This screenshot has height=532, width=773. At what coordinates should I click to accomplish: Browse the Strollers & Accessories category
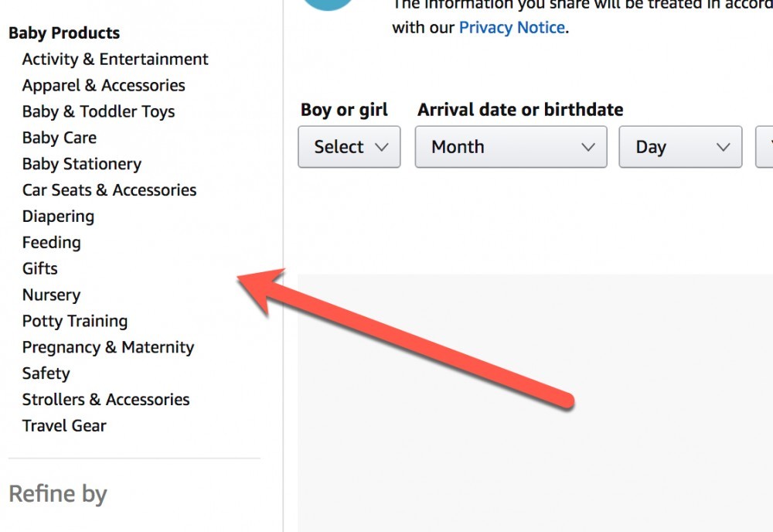tap(105, 400)
